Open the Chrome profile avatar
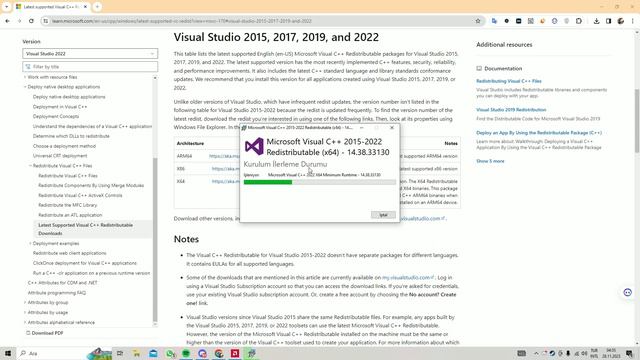 click(620, 21)
